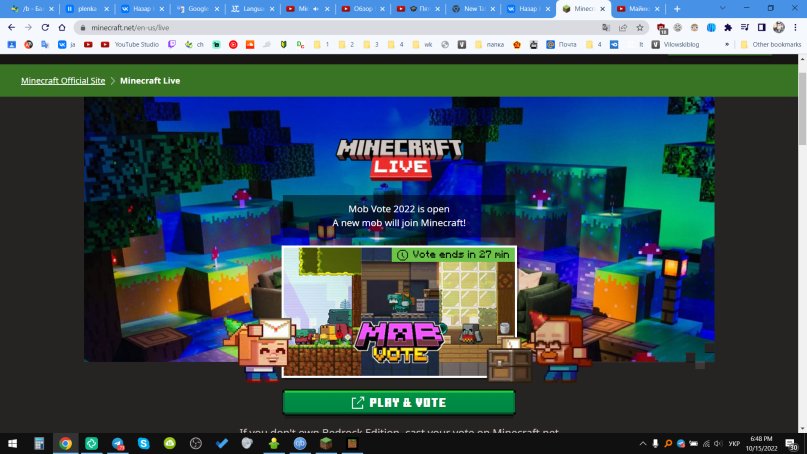Open the Telegram icon in the taskbar
This screenshot has height=454, width=807.
[117, 443]
